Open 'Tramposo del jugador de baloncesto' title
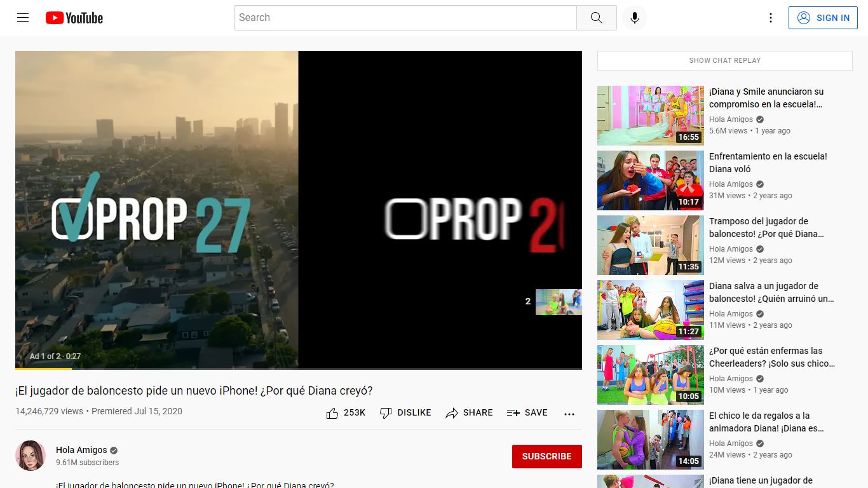 pos(766,227)
